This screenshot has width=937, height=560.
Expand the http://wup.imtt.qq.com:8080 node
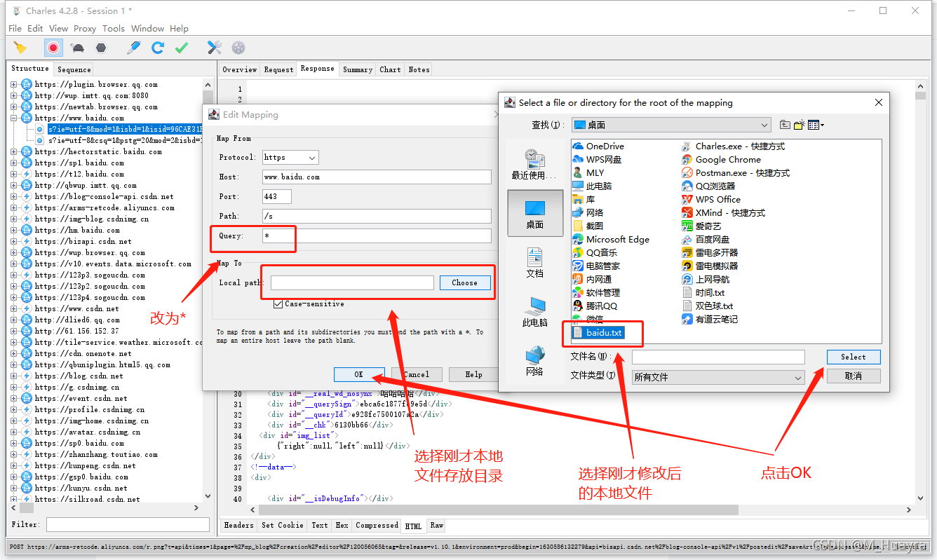pyautogui.click(x=14, y=95)
